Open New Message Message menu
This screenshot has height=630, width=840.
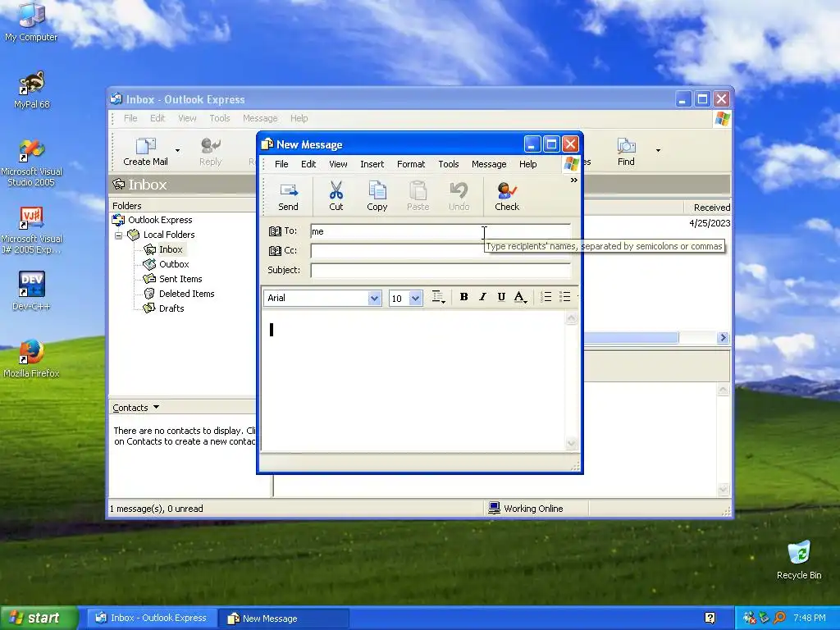coord(489,164)
